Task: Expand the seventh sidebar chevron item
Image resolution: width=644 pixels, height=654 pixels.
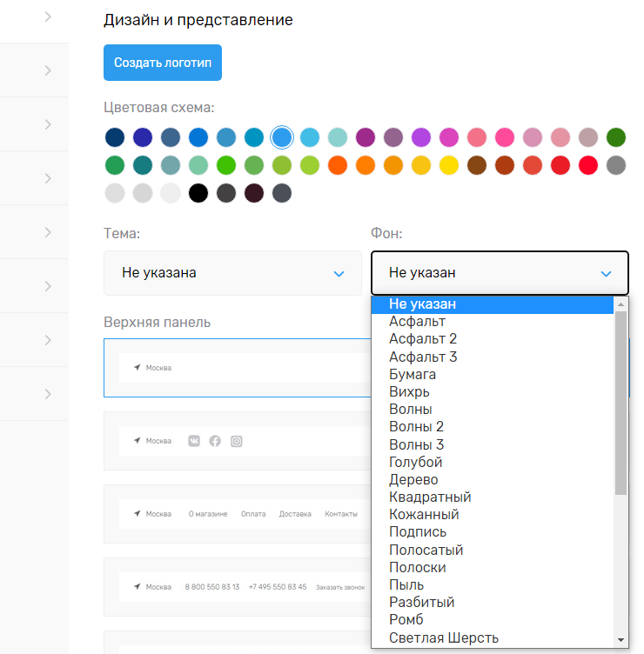Action: (x=48, y=340)
